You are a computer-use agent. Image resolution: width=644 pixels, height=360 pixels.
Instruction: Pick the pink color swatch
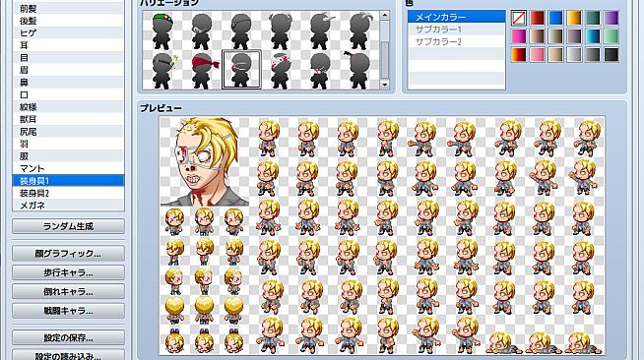(x=538, y=55)
